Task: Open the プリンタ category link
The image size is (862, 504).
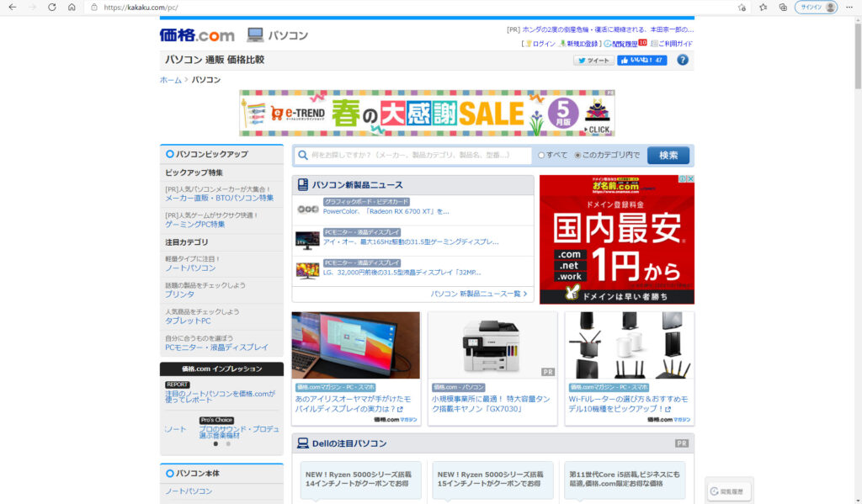Action: [180, 294]
